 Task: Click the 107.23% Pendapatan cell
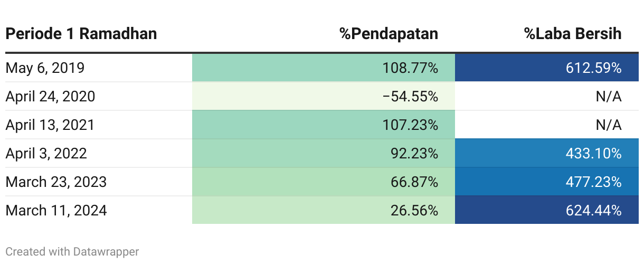[323, 125]
